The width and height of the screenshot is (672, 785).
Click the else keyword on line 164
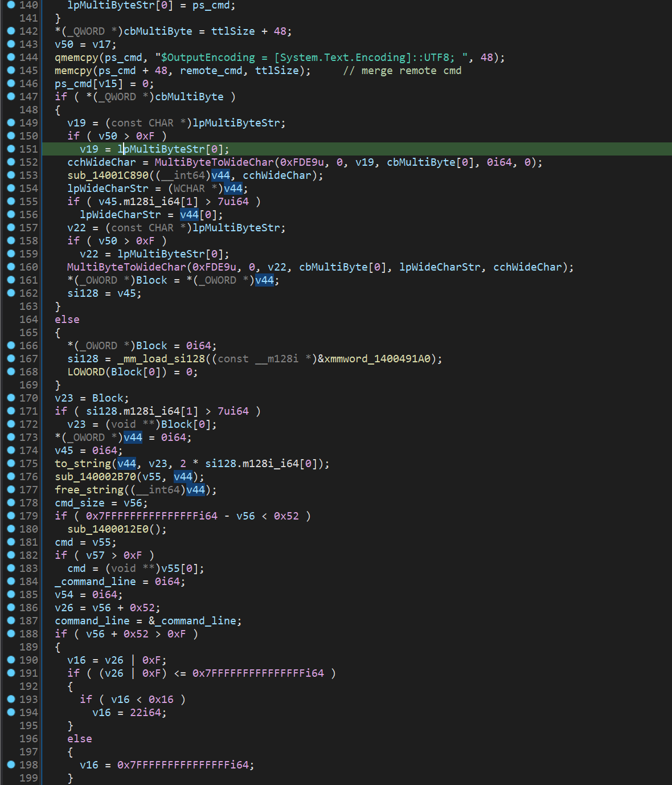click(67, 320)
